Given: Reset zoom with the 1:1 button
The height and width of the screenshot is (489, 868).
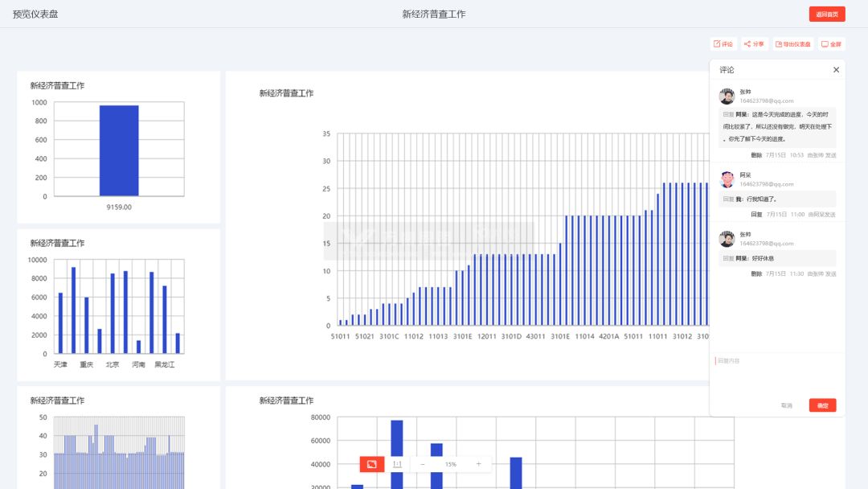Looking at the screenshot, I should point(397,464).
